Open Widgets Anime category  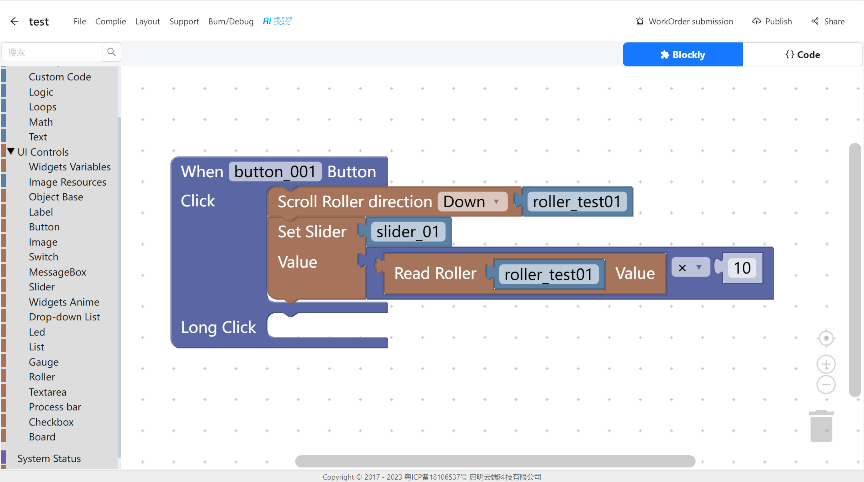click(x=64, y=302)
